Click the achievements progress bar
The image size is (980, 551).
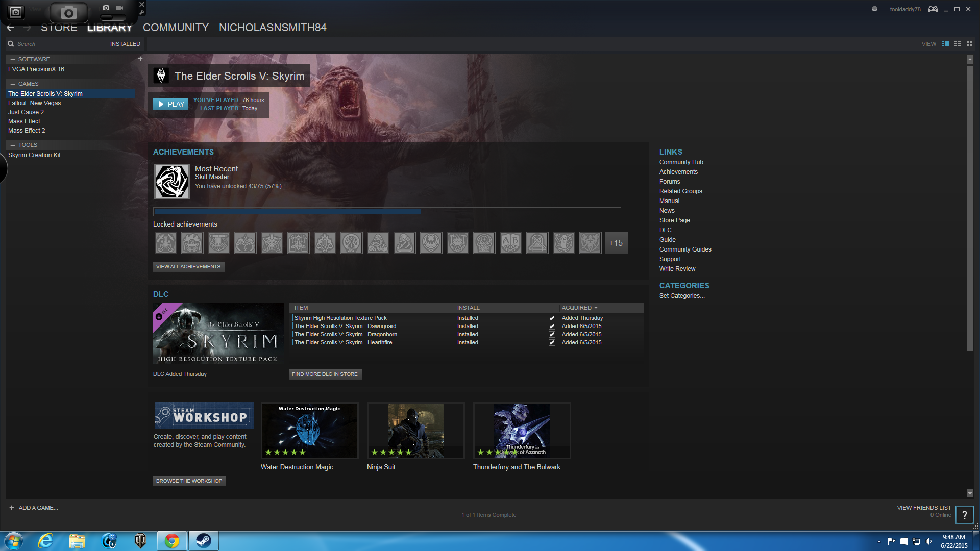click(x=387, y=211)
